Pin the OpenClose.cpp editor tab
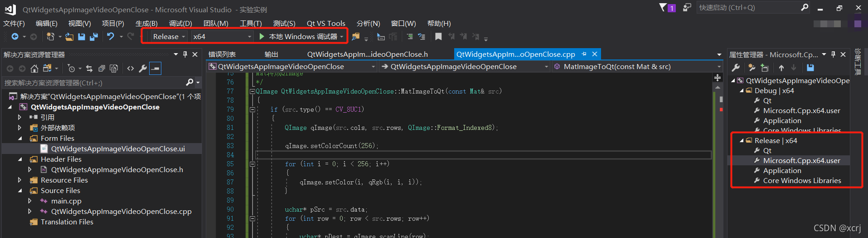868x238 pixels. pos(584,54)
